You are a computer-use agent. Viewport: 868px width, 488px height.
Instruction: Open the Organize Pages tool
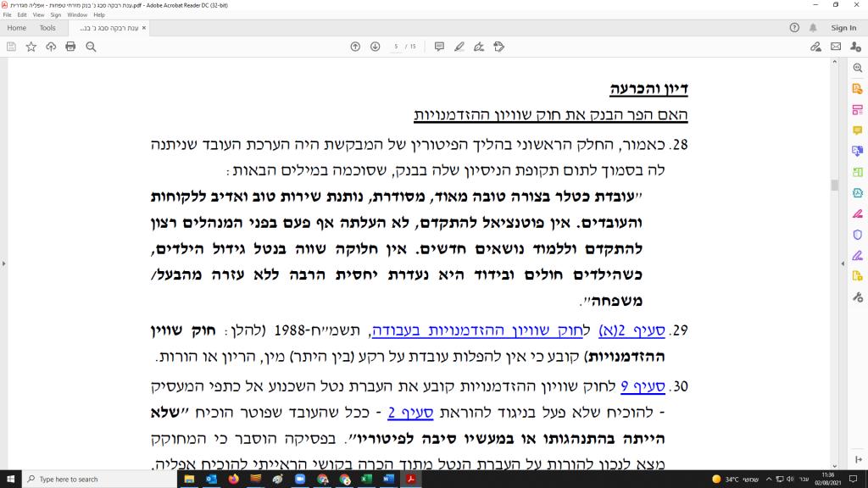pyautogui.click(x=855, y=111)
